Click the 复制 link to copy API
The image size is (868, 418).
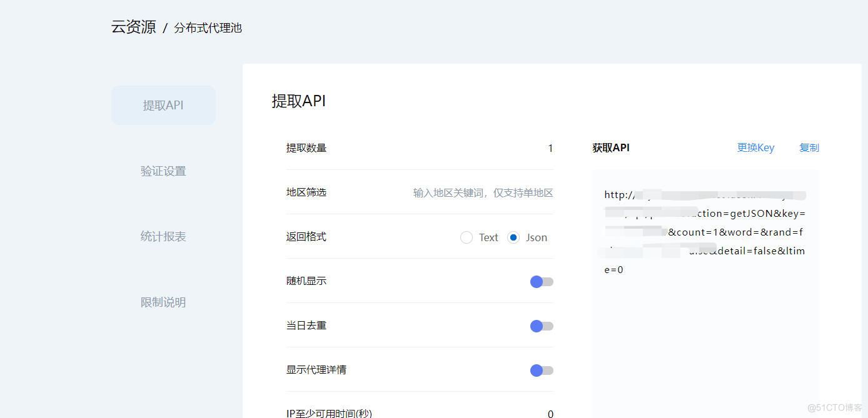809,147
